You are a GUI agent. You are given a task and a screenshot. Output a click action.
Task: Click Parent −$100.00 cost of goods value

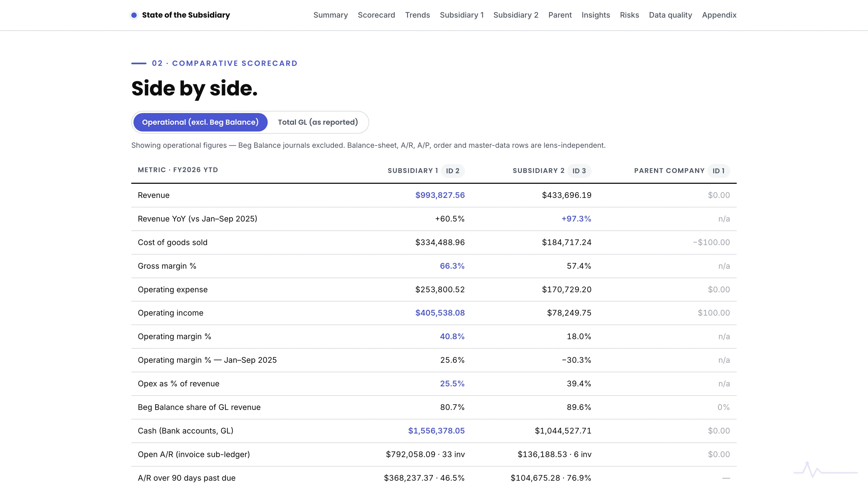(x=711, y=242)
